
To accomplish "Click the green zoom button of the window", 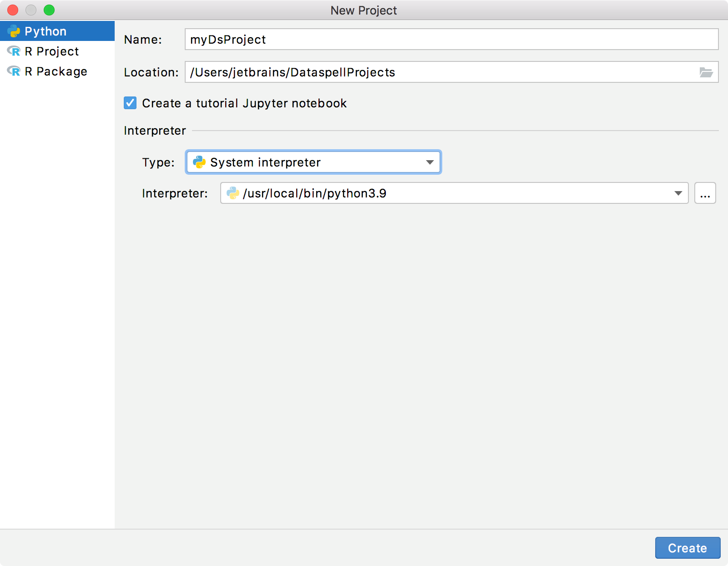I will pos(50,10).
